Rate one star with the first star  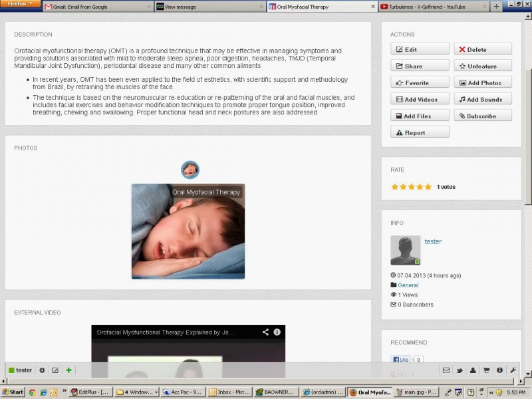coord(394,187)
